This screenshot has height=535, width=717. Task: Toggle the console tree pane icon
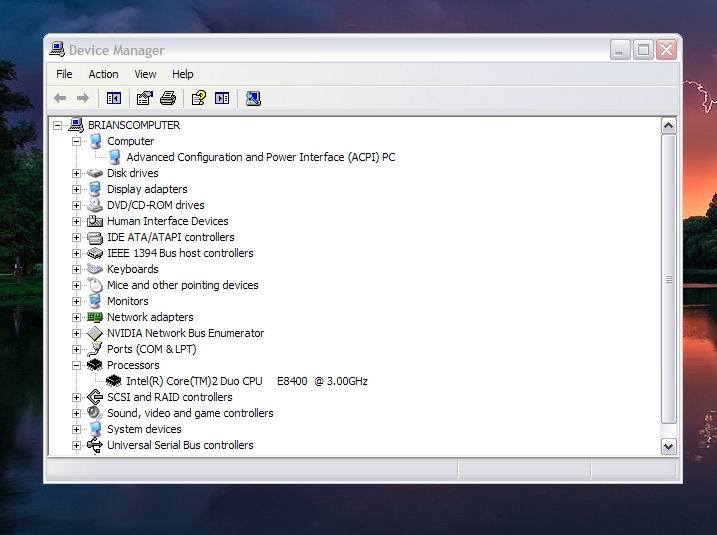point(114,98)
